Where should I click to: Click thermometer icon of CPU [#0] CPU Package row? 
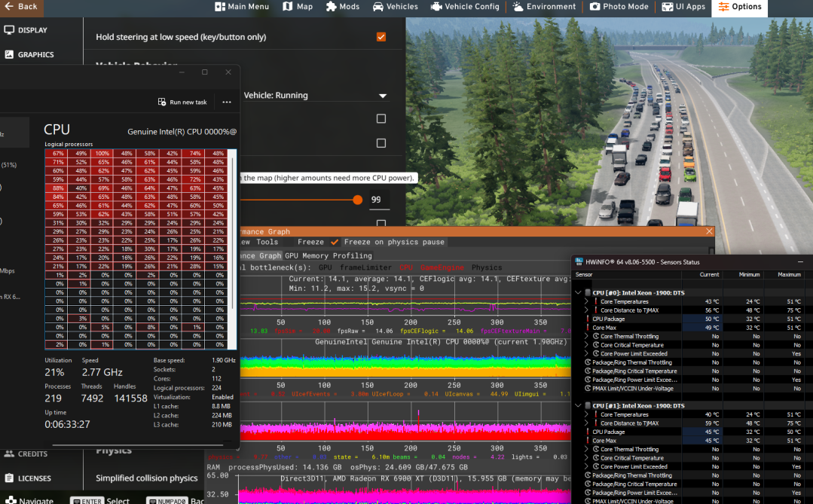[588, 319]
